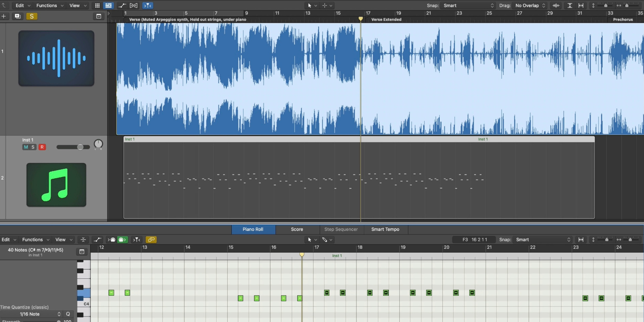This screenshot has width=644, height=322.
Task: Open the piano roll Snap Smart dropdown
Action: coord(543,240)
